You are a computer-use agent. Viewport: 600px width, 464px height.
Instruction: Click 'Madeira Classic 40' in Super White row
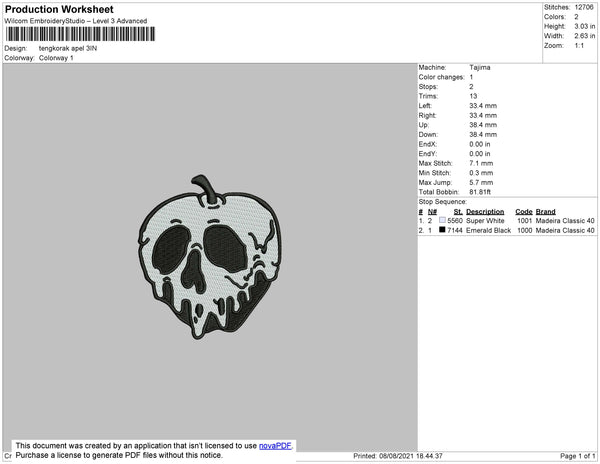tap(565, 221)
